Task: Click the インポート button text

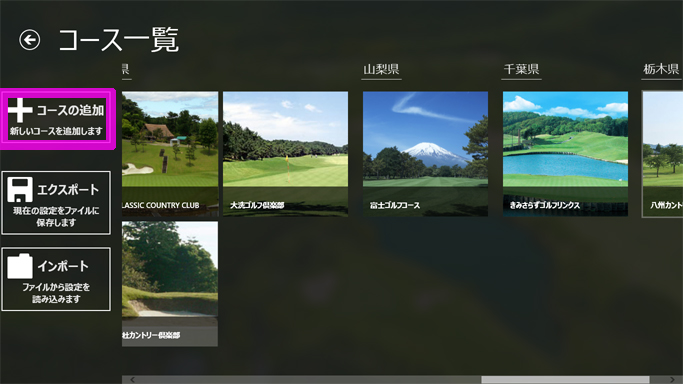Action: pos(63,266)
